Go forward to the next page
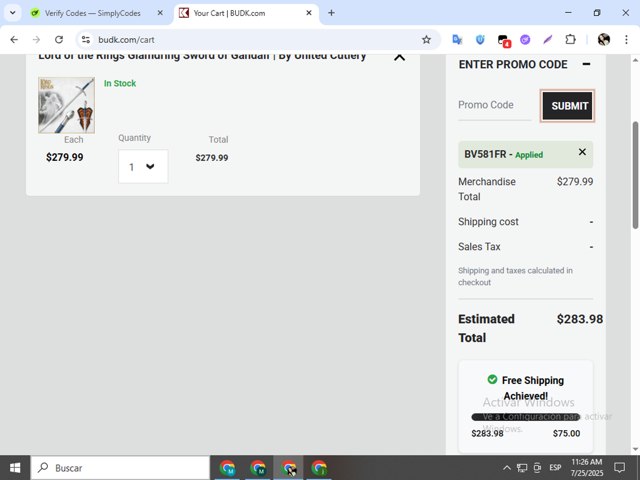This screenshot has width=640, height=480. click(36, 40)
